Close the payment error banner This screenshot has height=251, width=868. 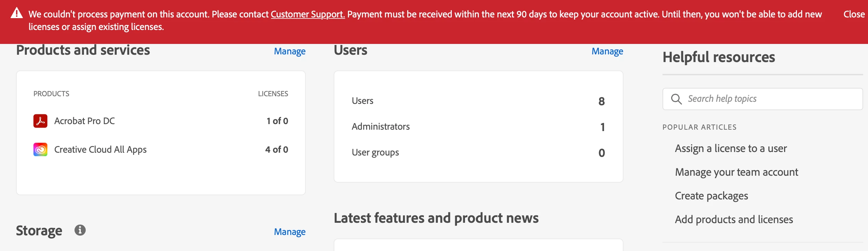(854, 14)
